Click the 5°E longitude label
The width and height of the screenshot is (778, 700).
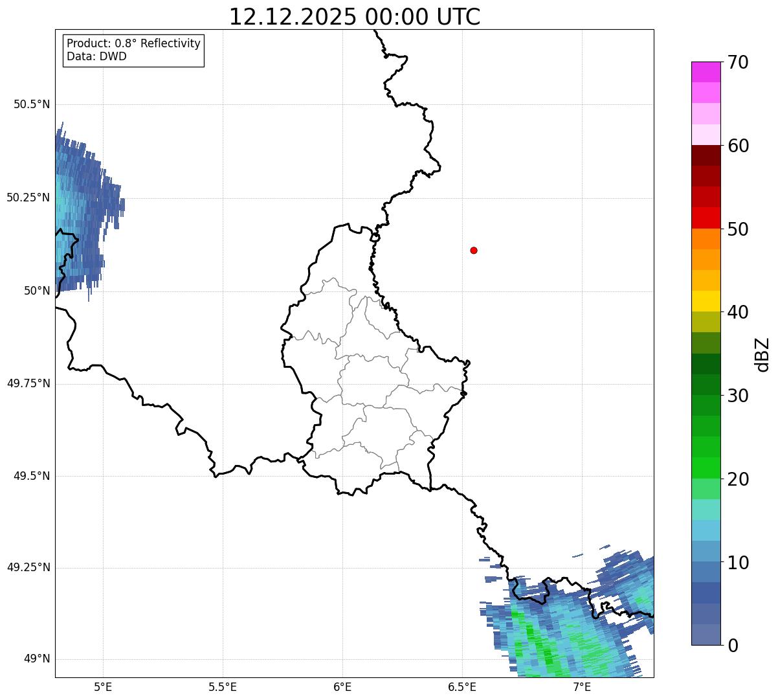click(x=103, y=686)
